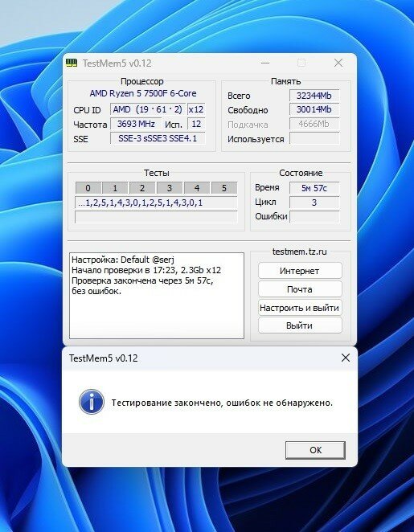Image resolution: width=414 pixels, height=532 pixels.
Task: Click the SSE-3 sSSE3 SSE4.1 value
Action: tap(158, 138)
